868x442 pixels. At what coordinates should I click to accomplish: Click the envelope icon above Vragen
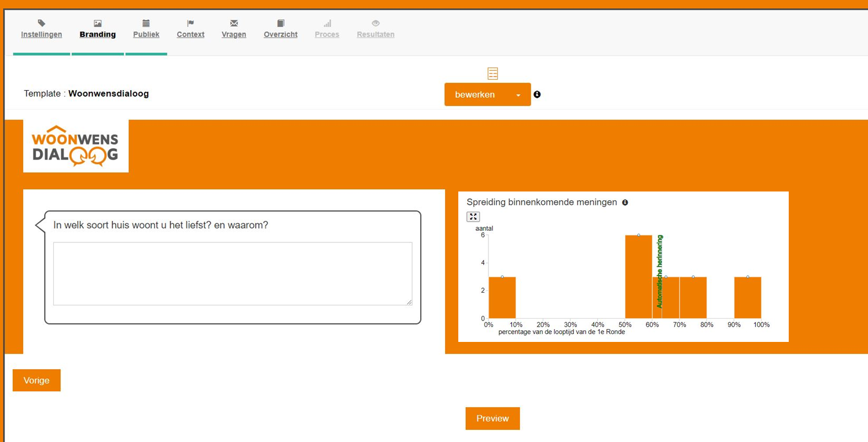[234, 23]
